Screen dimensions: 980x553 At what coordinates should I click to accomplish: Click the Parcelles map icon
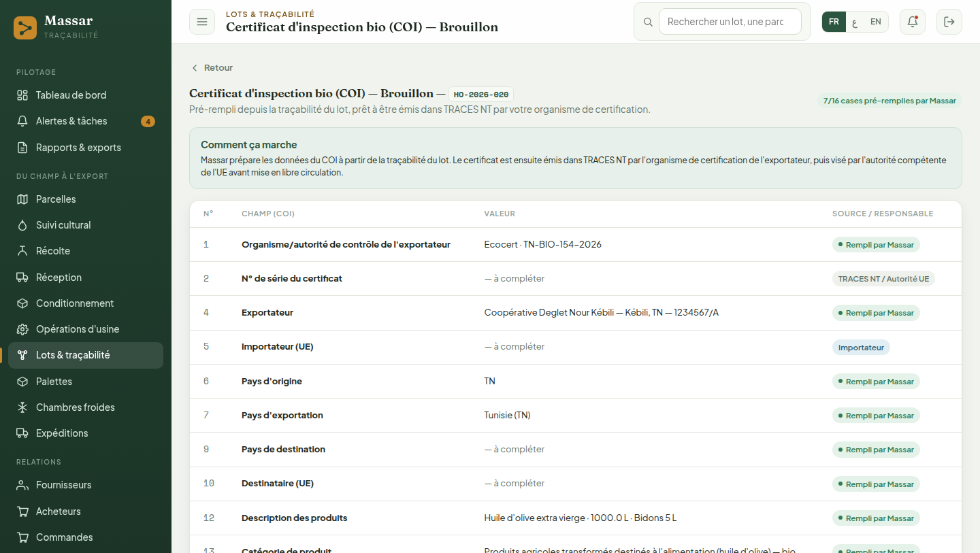tap(22, 199)
